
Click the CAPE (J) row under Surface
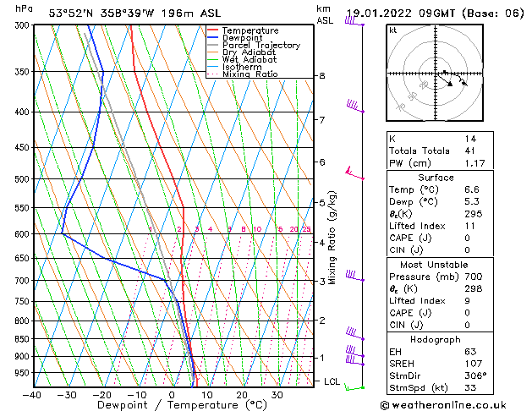click(x=408, y=238)
